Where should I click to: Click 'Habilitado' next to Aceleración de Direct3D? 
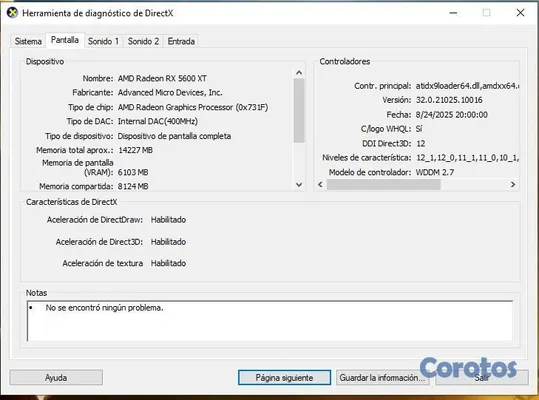point(168,242)
